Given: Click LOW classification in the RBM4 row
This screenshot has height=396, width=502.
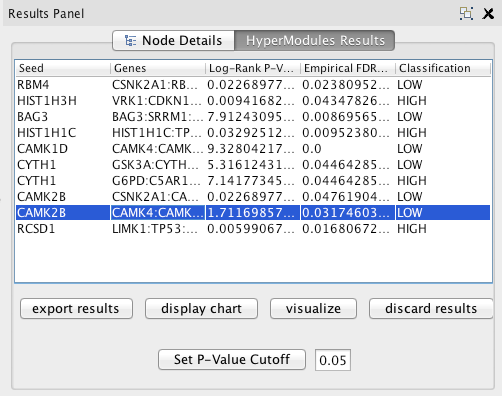Looking at the screenshot, I should pyautogui.click(x=443, y=85).
